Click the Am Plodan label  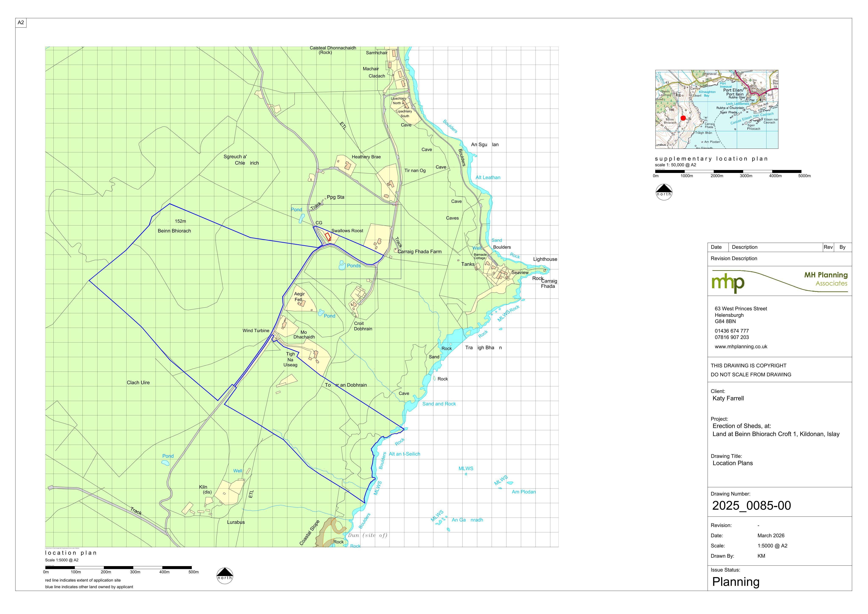click(524, 492)
